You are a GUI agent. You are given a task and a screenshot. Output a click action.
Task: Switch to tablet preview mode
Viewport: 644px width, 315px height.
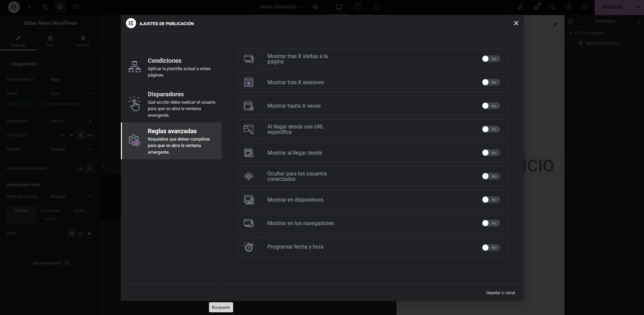coord(358,7)
